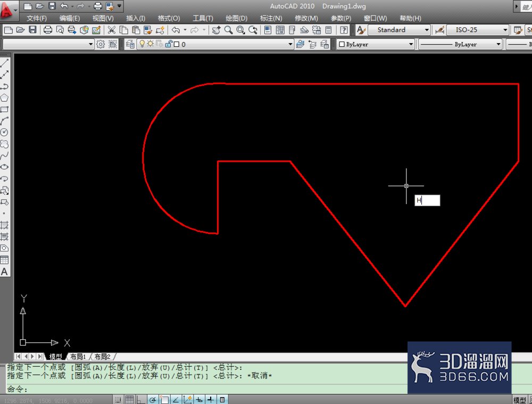Open the ByLayer color control dropdown

tap(376, 44)
